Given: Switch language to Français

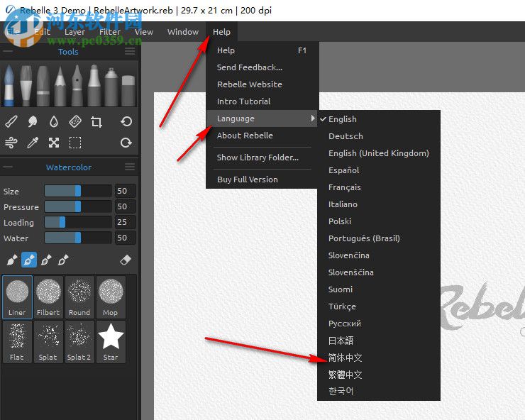Looking at the screenshot, I should tap(379, 187).
